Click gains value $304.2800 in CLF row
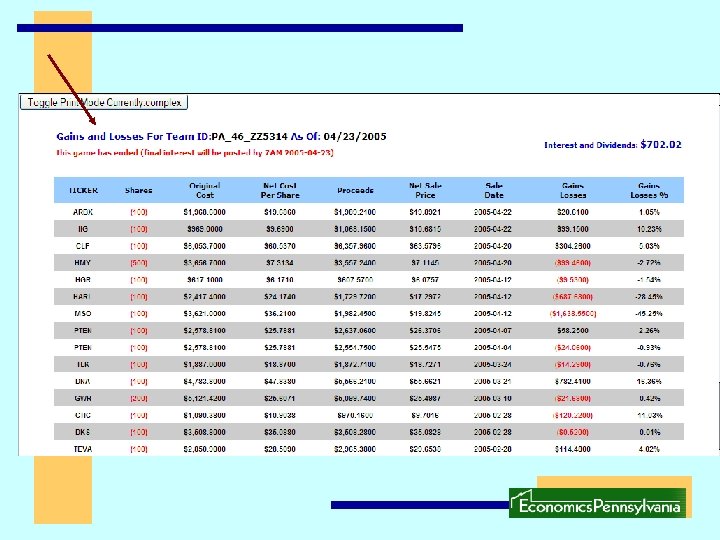 coord(573,246)
